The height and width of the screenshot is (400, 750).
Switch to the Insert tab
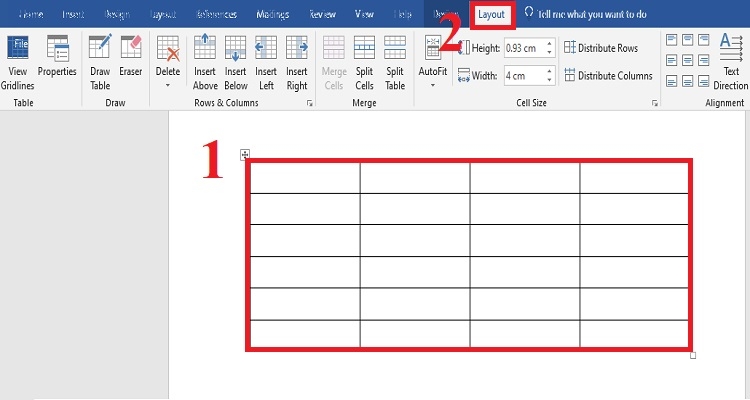pos(73,14)
